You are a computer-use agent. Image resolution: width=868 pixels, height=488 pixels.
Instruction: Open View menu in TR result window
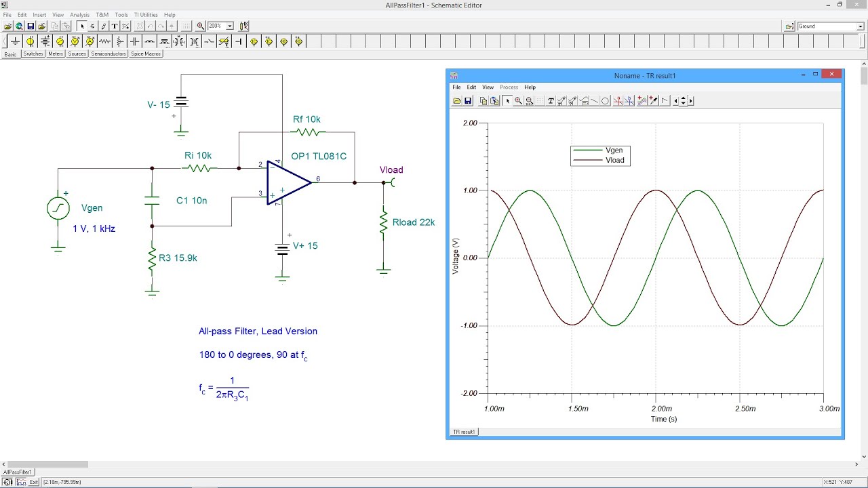click(x=488, y=87)
